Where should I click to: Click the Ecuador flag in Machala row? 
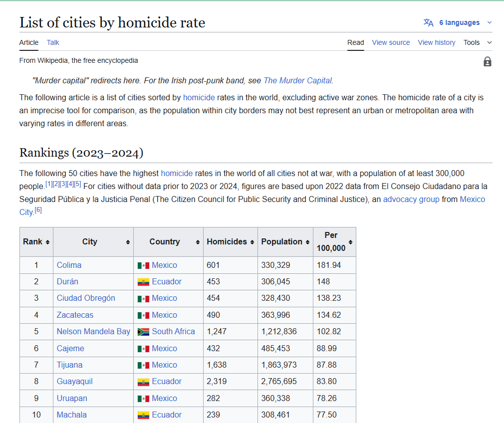click(143, 416)
